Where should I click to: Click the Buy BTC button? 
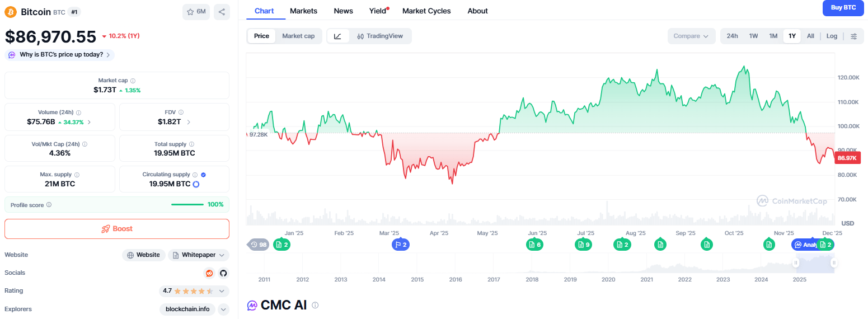tap(843, 8)
